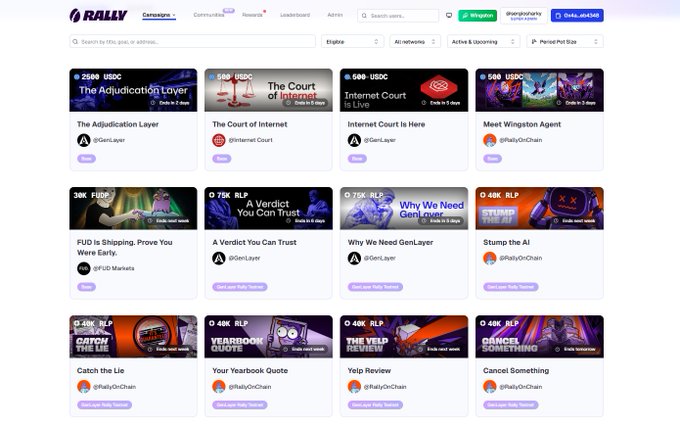This screenshot has height=428, width=680.
Task: Click the monitor display icon in header
Action: coord(449,16)
